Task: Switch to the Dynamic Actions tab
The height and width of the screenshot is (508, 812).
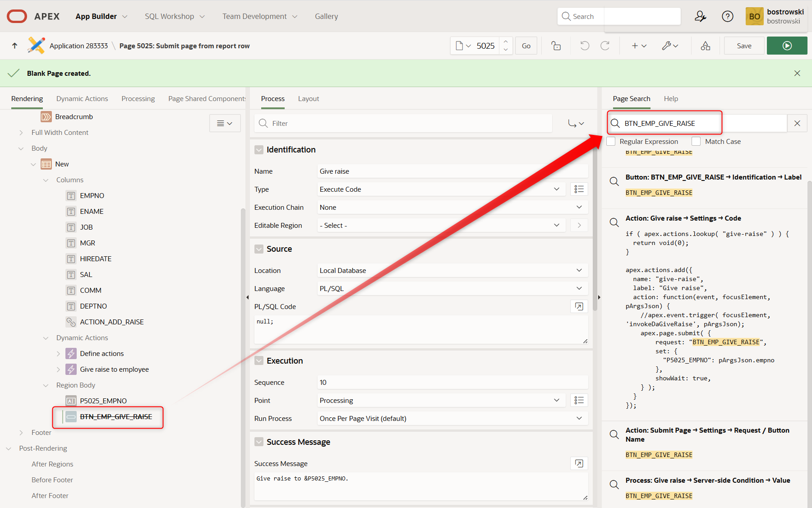Action: [x=82, y=99]
